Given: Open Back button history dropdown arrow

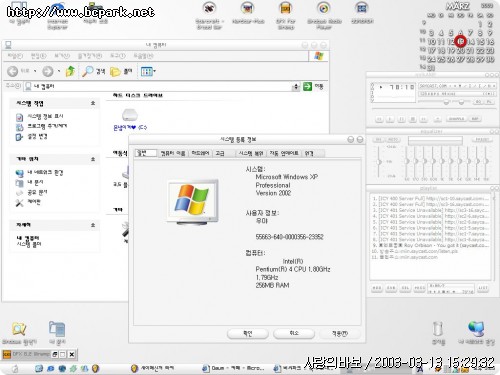Looking at the screenshot, I should [35, 71].
